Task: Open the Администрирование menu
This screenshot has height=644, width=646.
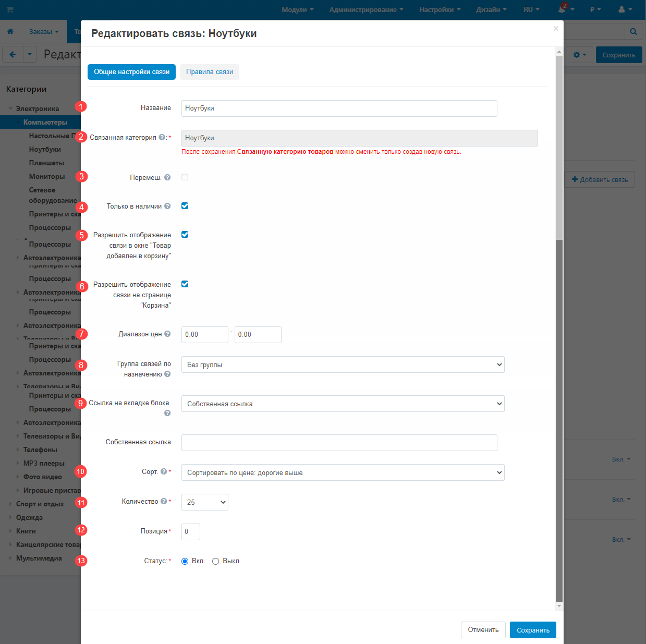Action: [366, 9]
